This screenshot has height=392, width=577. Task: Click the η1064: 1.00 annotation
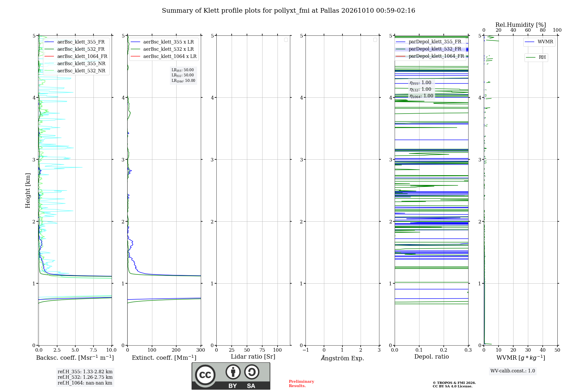click(x=421, y=96)
